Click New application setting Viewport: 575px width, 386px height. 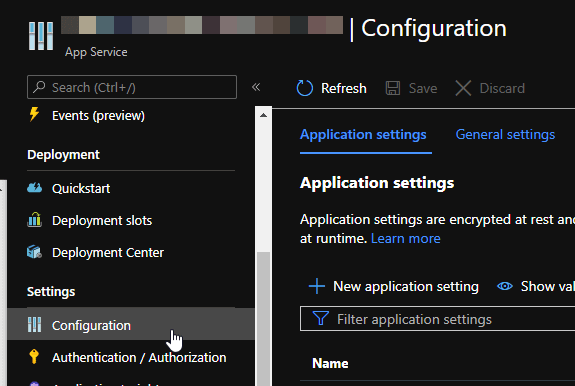coord(406,287)
